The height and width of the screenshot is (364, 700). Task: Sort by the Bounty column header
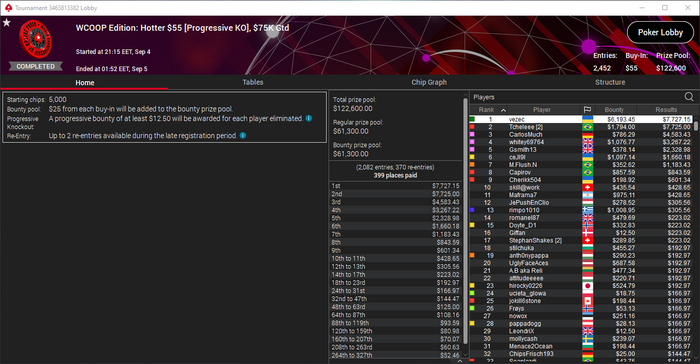[x=614, y=110]
